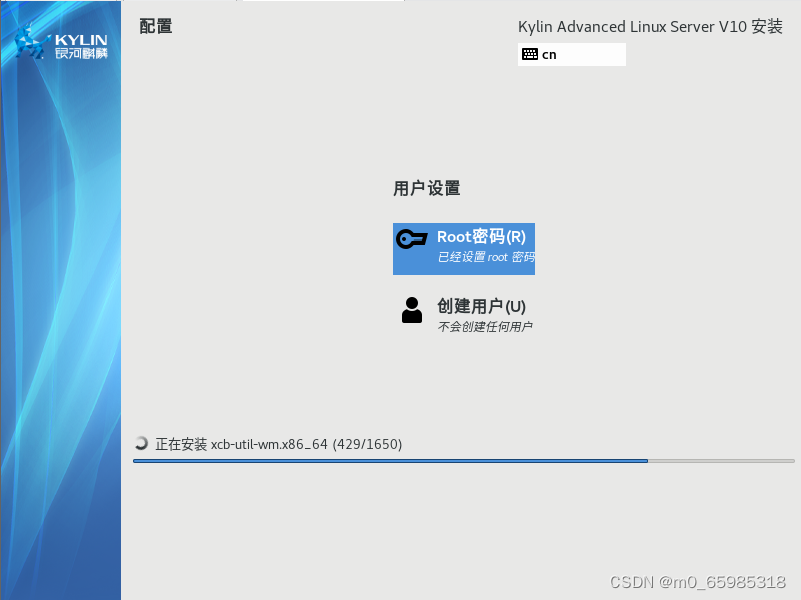Click the keyboard icon beside cn

point(530,54)
